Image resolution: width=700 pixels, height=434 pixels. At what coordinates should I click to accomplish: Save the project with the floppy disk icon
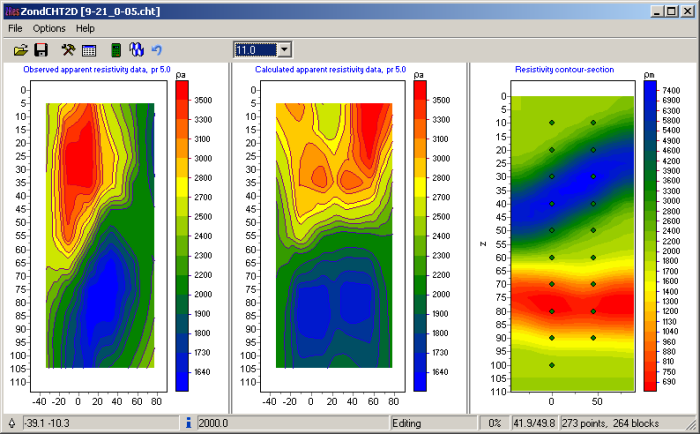tap(41, 49)
